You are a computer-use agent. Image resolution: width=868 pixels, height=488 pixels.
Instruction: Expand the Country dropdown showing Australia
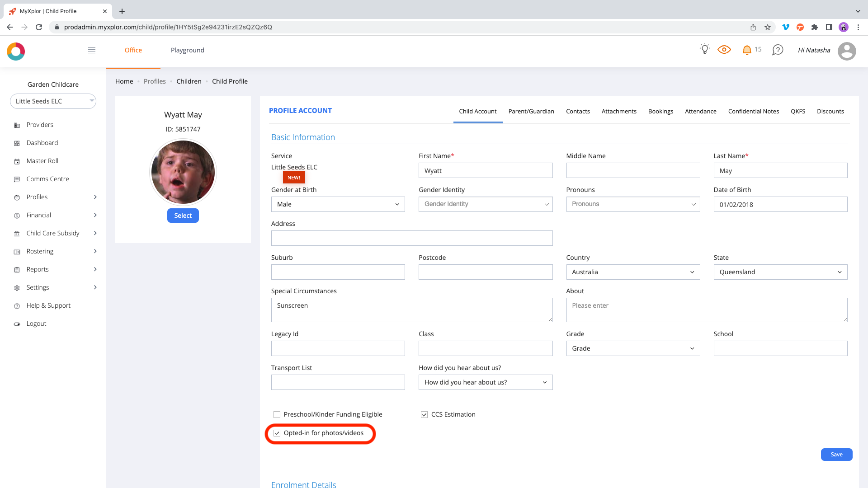632,272
